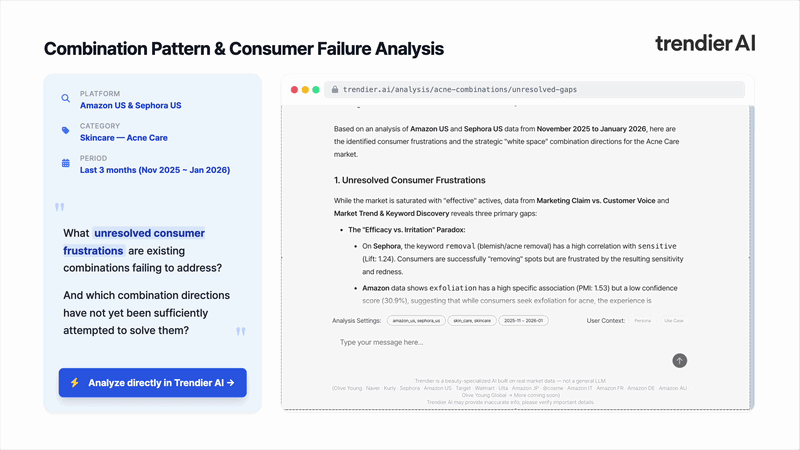Toggle the Persona user context chip
The height and width of the screenshot is (450, 800).
point(642,321)
